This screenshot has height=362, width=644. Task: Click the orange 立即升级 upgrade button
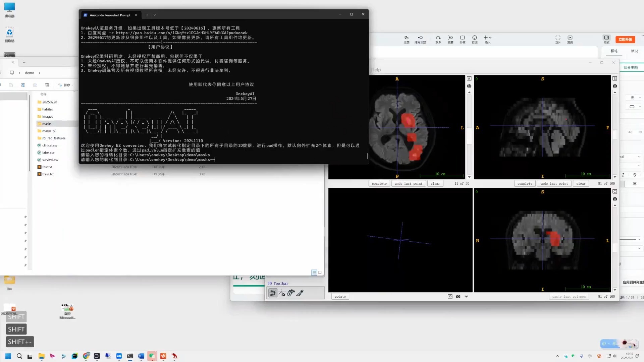click(625, 40)
